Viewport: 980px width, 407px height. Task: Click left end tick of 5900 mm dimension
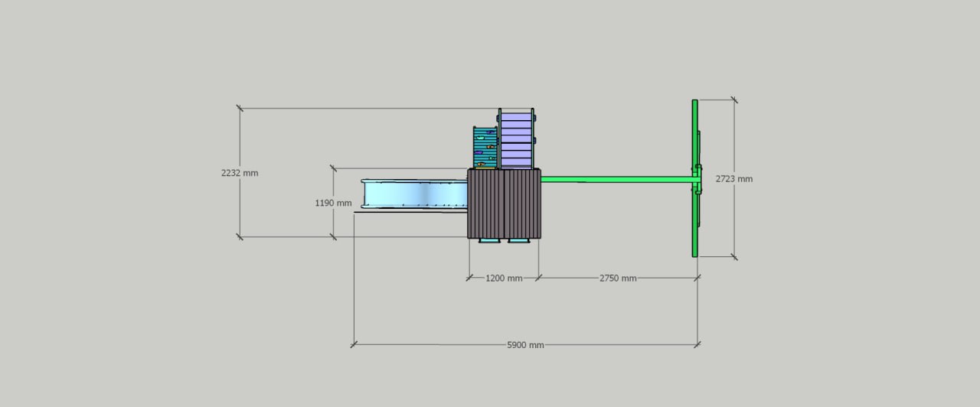click(354, 345)
